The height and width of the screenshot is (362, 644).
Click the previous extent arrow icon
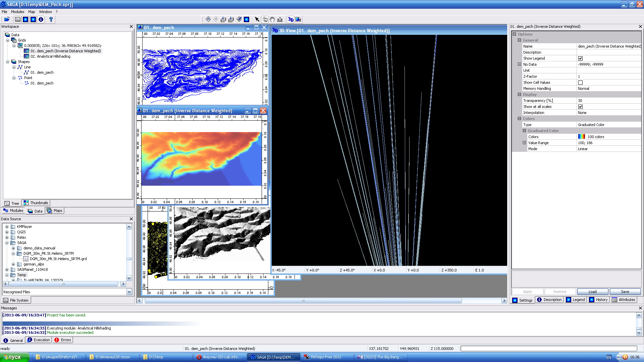[208, 19]
